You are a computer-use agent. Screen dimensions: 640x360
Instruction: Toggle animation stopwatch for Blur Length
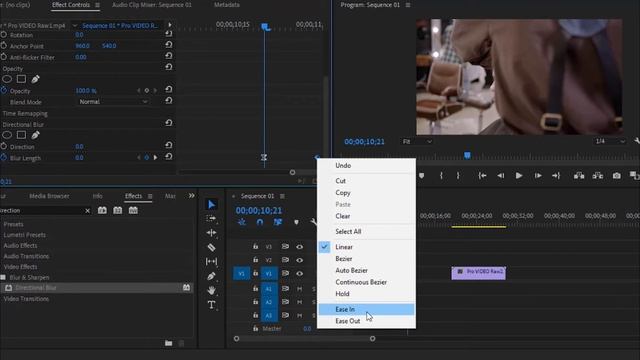point(4,158)
